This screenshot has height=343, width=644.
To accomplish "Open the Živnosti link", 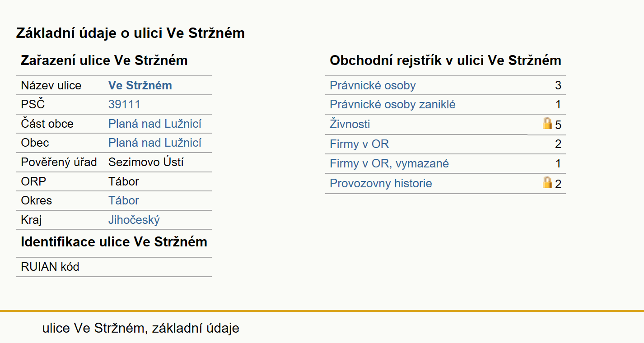I will coord(350,124).
